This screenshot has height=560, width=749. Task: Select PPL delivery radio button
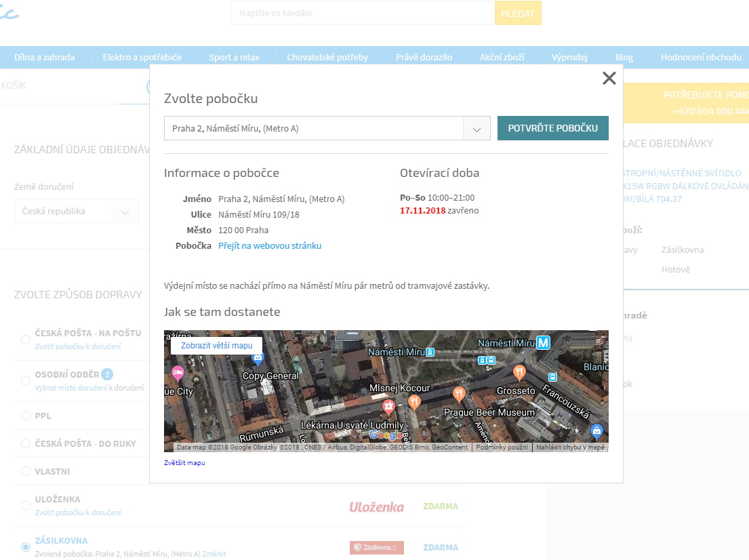point(26,416)
